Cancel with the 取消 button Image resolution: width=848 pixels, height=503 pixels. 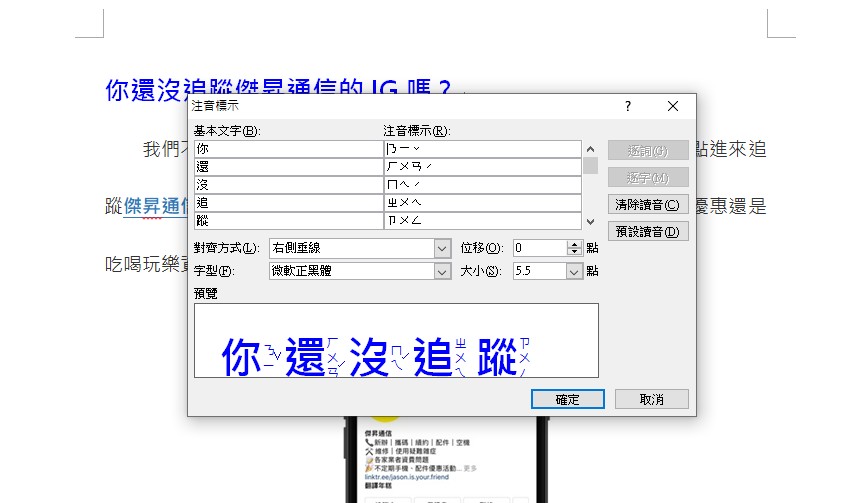[652, 399]
